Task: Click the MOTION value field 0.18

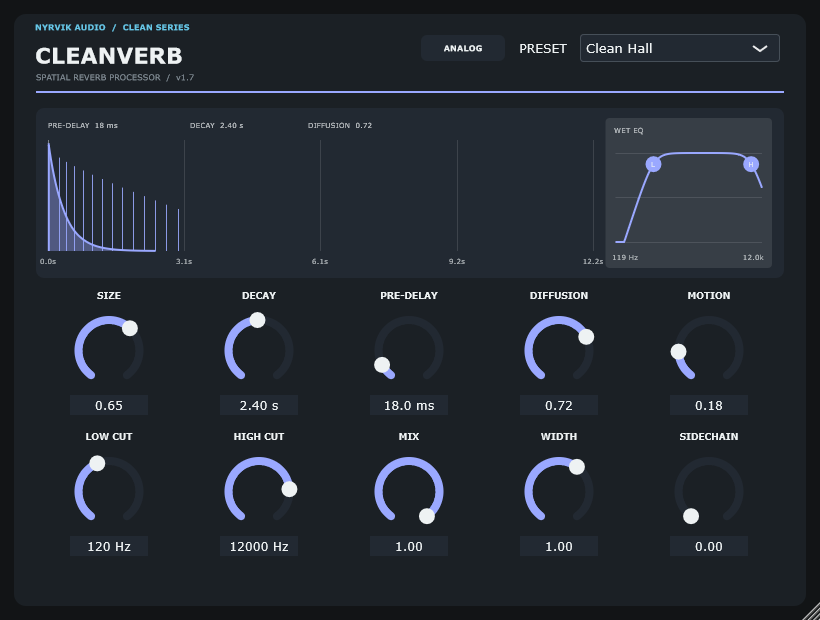Action: 709,405
